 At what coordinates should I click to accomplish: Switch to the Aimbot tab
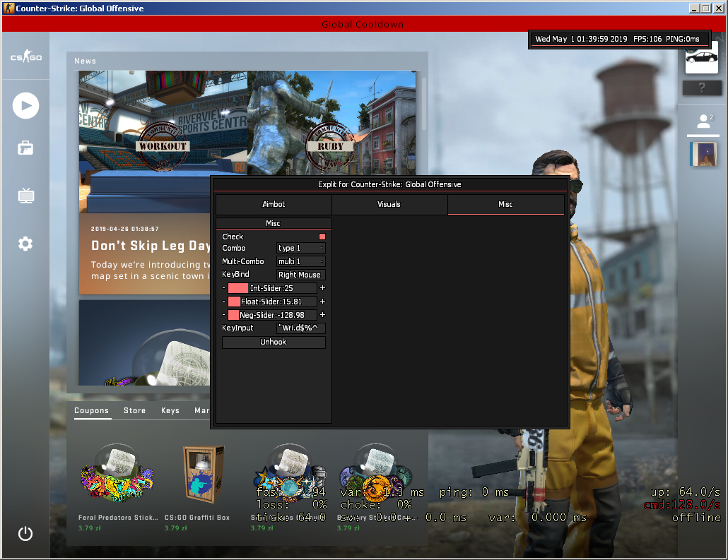tap(274, 204)
